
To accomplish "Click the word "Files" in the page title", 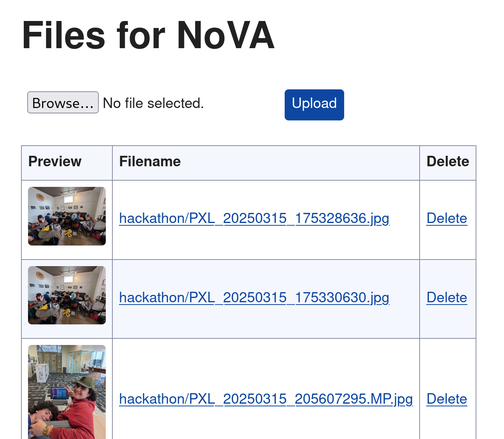I will [63, 35].
